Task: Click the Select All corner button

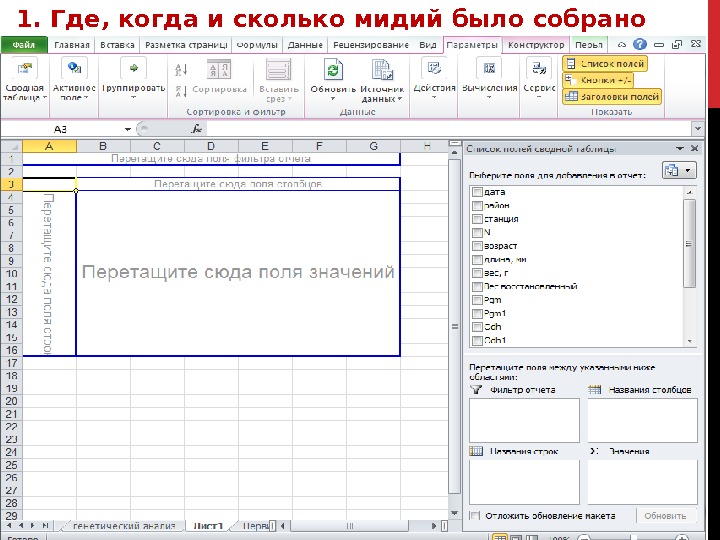Action: [11, 146]
